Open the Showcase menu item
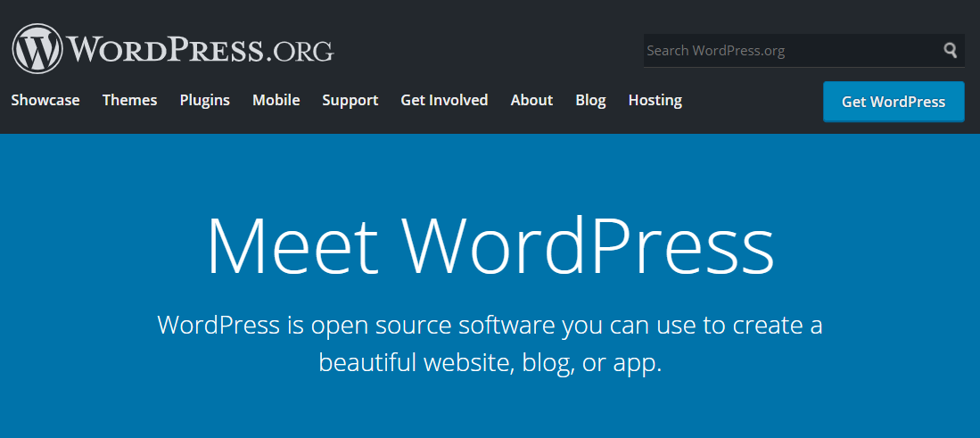This screenshot has height=438, width=980. click(x=45, y=100)
